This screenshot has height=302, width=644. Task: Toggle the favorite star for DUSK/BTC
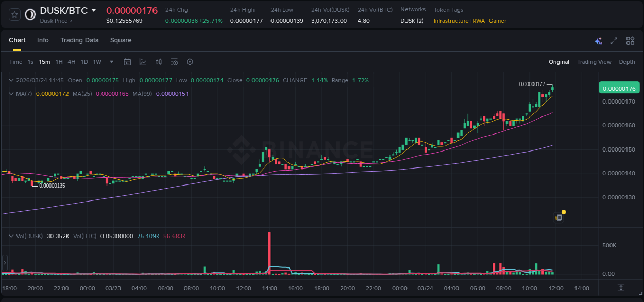pos(14,14)
